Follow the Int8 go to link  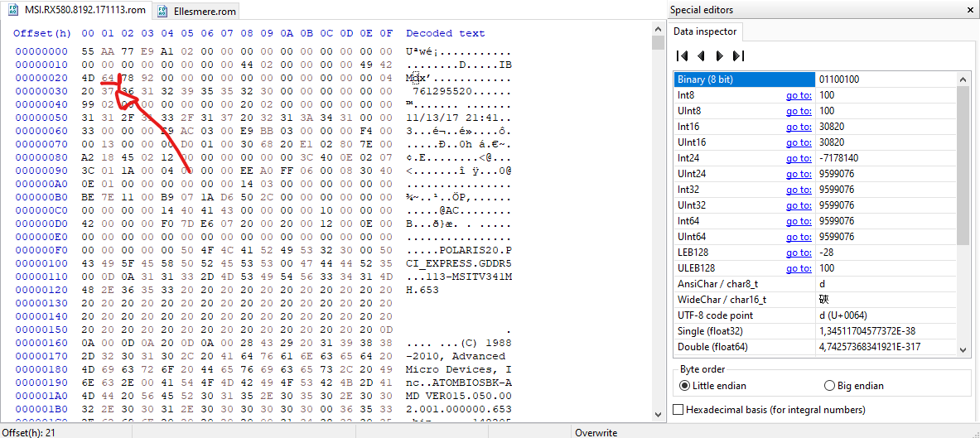[x=798, y=95]
